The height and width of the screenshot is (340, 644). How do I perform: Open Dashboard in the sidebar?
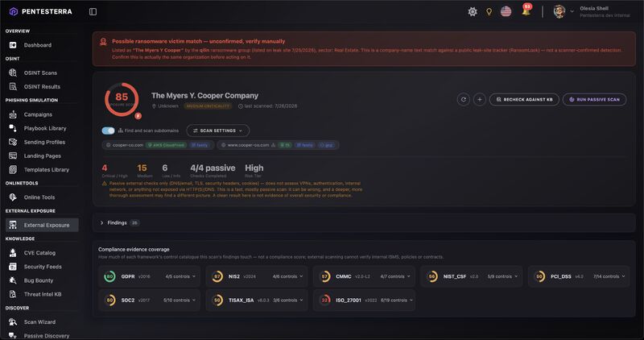41,45
